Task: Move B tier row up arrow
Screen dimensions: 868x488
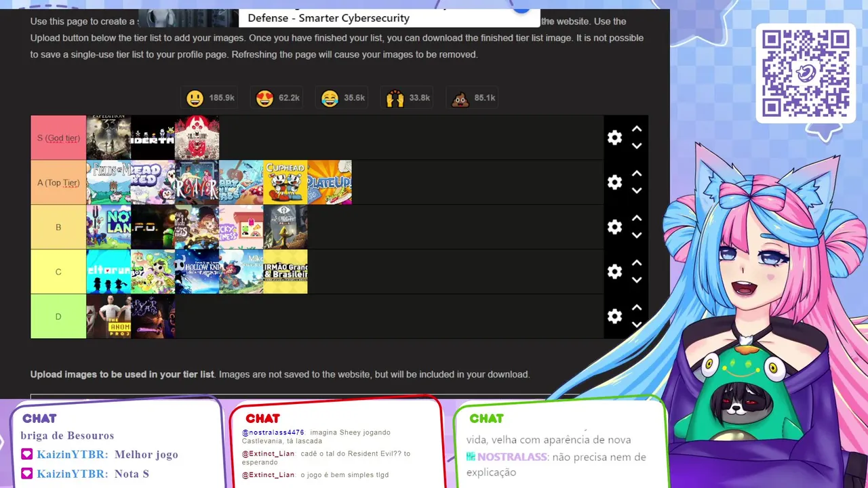Action: [637, 218]
